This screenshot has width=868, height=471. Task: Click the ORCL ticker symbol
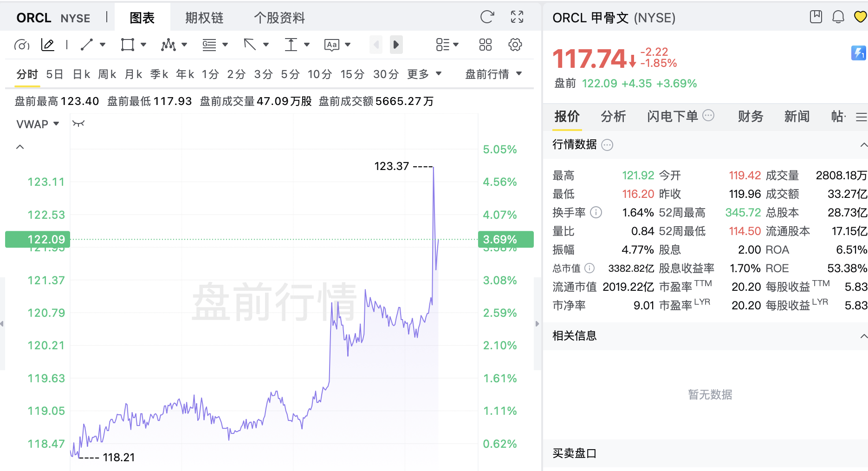pos(34,18)
